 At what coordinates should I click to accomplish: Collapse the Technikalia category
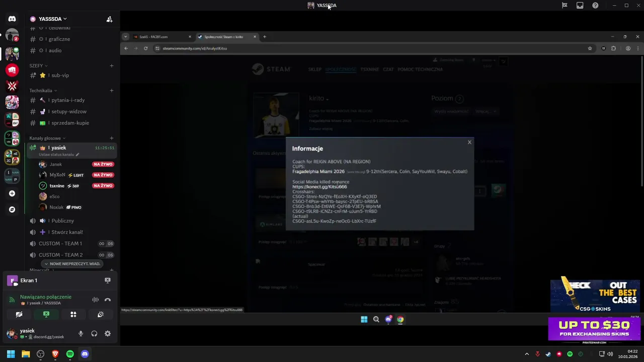click(x=43, y=90)
